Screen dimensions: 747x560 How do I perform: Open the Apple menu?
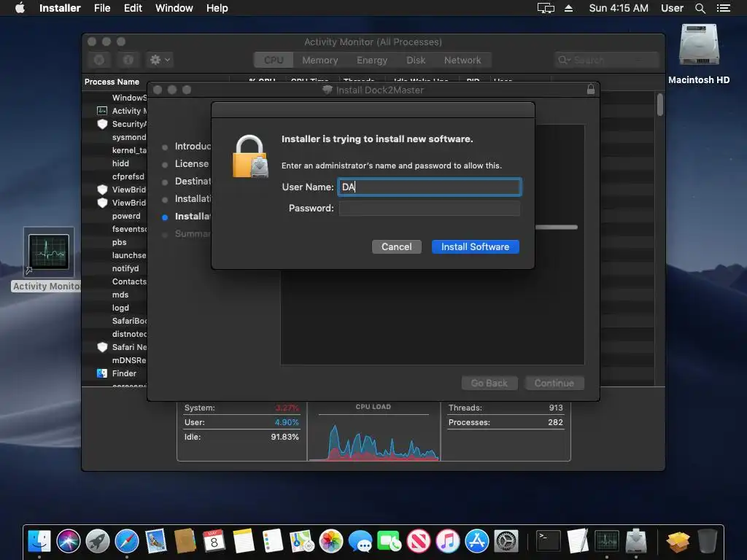click(20, 8)
